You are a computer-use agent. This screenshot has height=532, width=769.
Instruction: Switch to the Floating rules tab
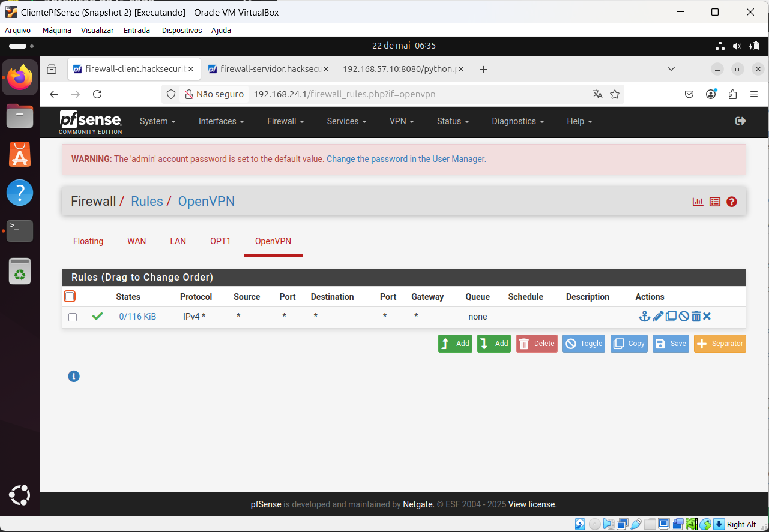(88, 241)
